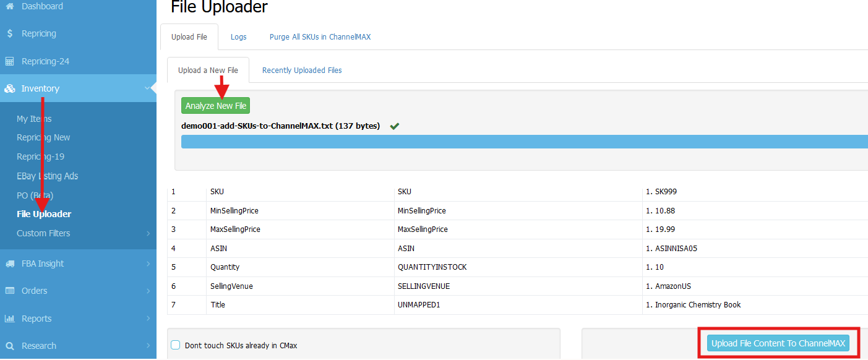The width and height of the screenshot is (868, 360).
Task: Open My Items in Inventory submenu
Action: click(34, 119)
